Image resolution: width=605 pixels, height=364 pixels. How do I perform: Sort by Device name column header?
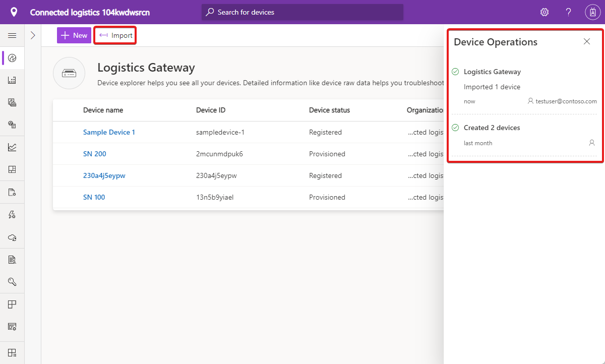point(103,110)
